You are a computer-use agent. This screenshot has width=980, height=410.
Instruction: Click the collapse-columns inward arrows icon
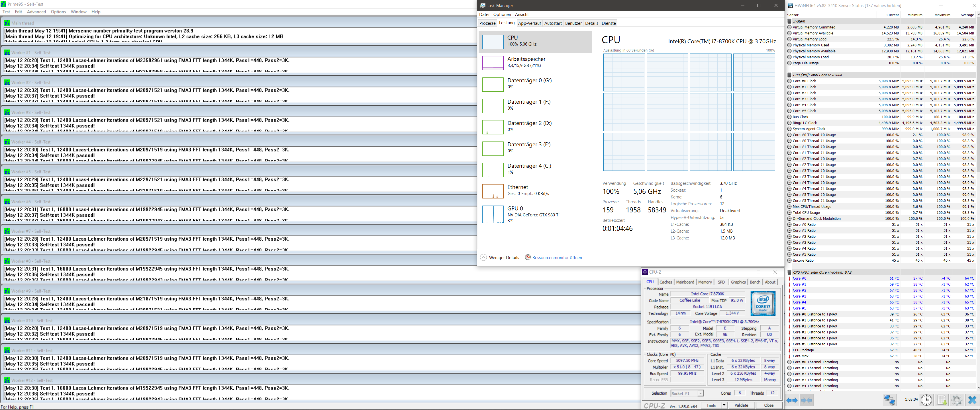(x=806, y=400)
